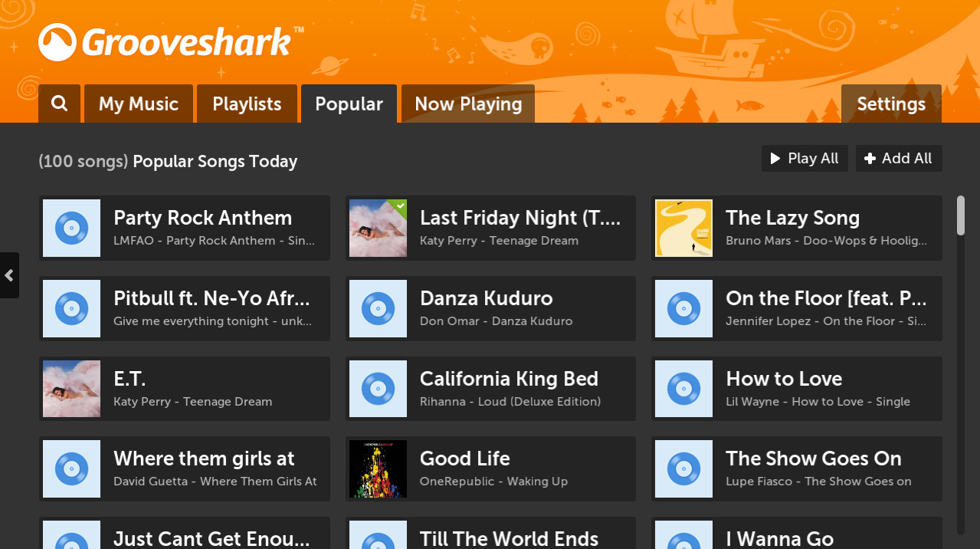The height and width of the screenshot is (549, 980).
Task: Open the Playlists tab
Action: click(x=247, y=104)
